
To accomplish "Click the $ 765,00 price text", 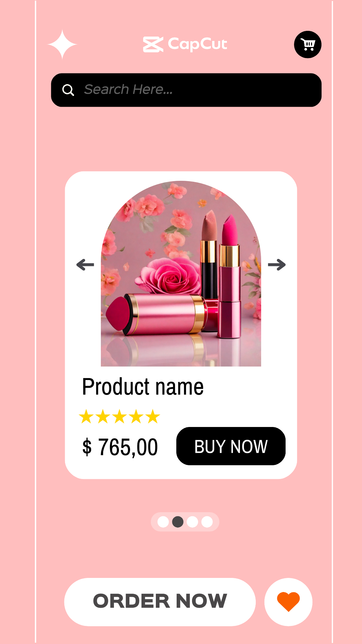I will pos(120,447).
